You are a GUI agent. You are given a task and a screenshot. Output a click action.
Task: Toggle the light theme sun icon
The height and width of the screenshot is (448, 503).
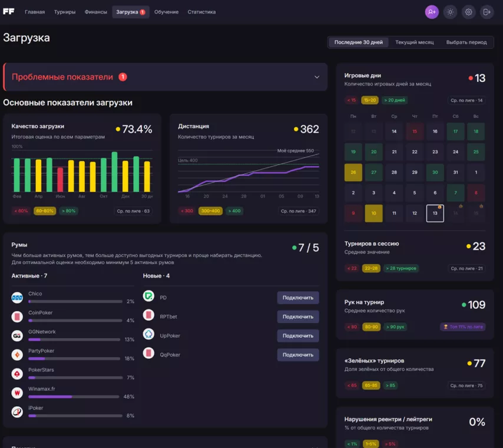coord(450,12)
